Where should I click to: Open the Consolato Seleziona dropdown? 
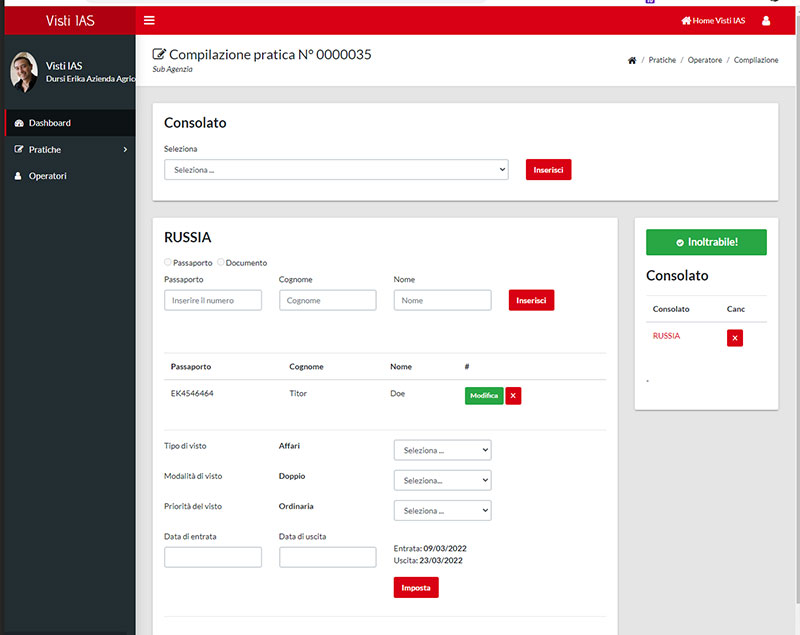(x=336, y=170)
